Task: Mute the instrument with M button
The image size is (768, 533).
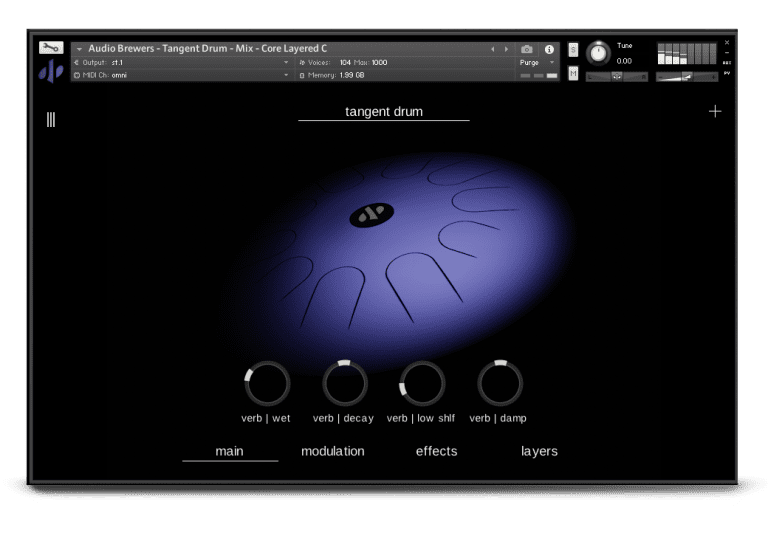Action: click(x=573, y=73)
